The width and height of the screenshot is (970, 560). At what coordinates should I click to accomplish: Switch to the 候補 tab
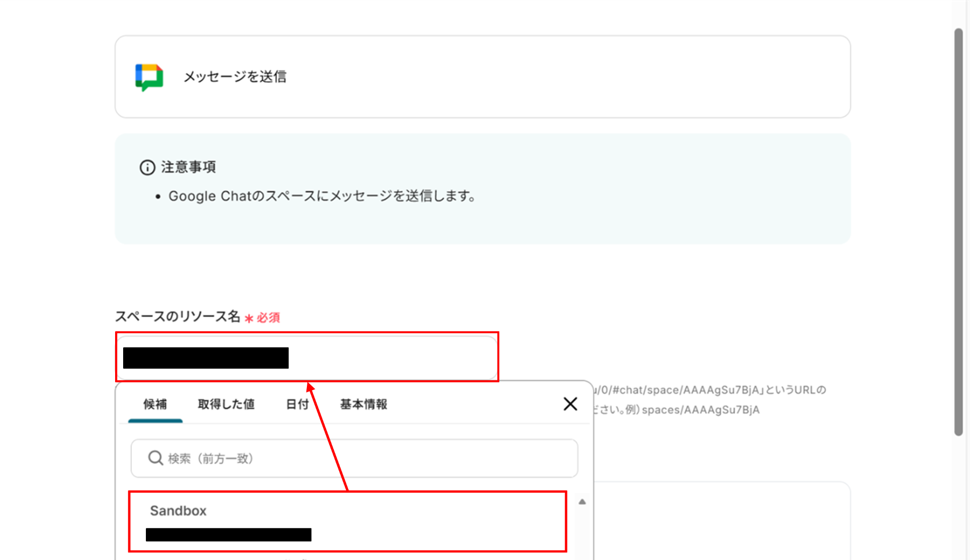(x=155, y=404)
